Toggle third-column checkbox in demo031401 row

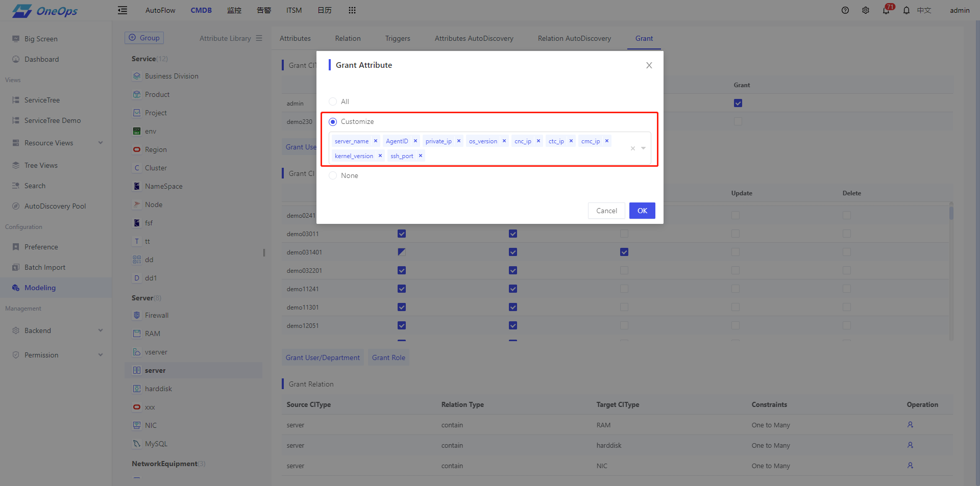(x=624, y=252)
